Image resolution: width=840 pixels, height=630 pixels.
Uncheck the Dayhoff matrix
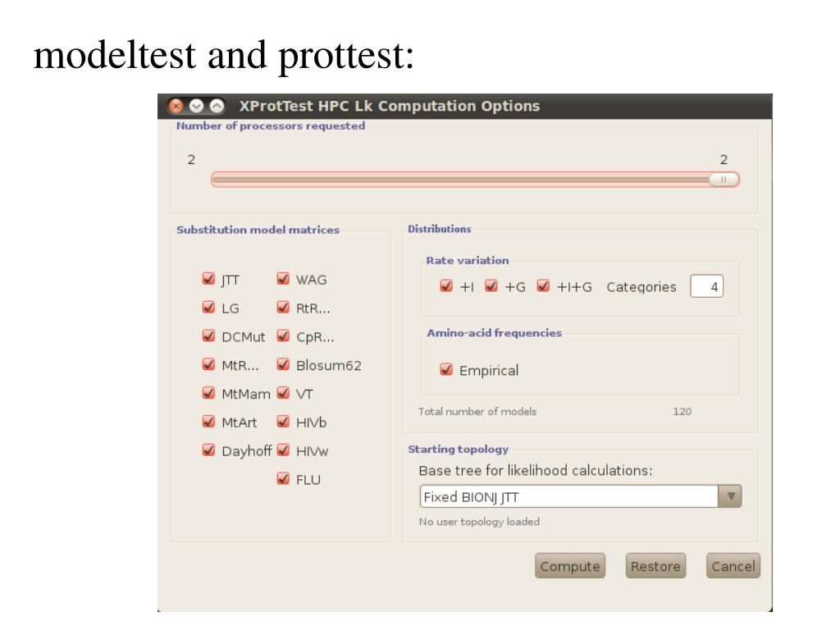(x=209, y=450)
